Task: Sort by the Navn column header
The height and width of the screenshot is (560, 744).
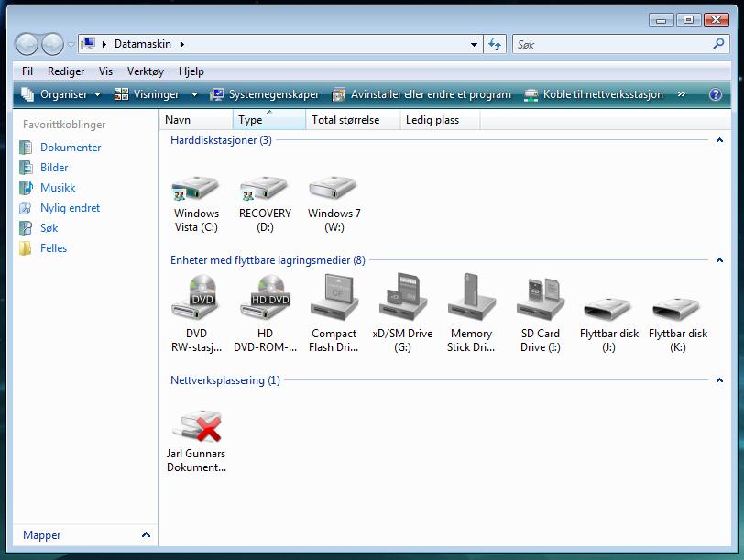Action: (196, 120)
